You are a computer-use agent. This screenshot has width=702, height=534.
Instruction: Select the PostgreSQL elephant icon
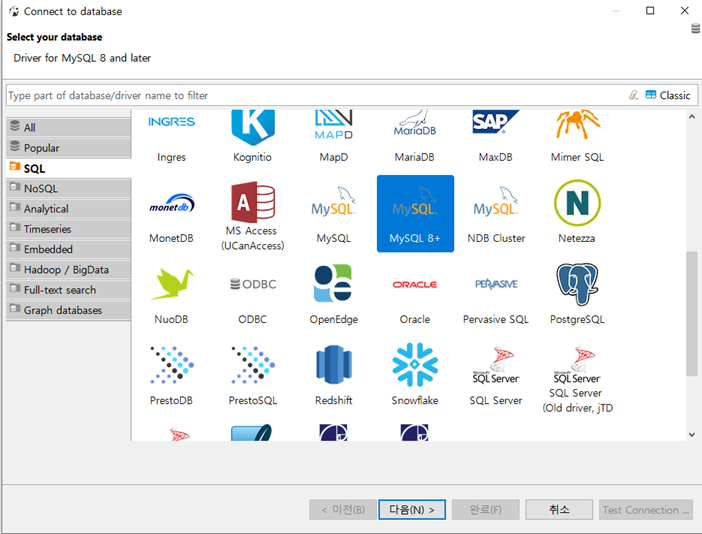[x=577, y=294]
